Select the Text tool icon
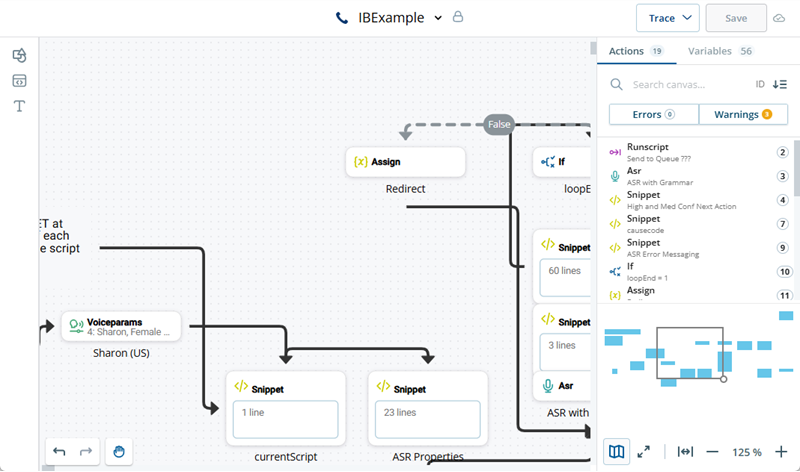 click(19, 106)
